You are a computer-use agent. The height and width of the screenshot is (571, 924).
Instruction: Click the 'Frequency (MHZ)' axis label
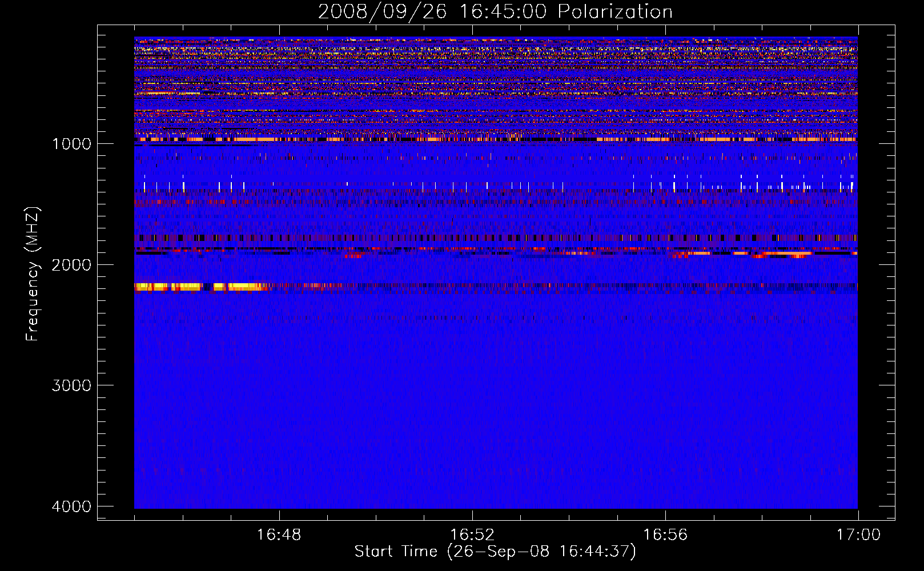[x=33, y=274]
